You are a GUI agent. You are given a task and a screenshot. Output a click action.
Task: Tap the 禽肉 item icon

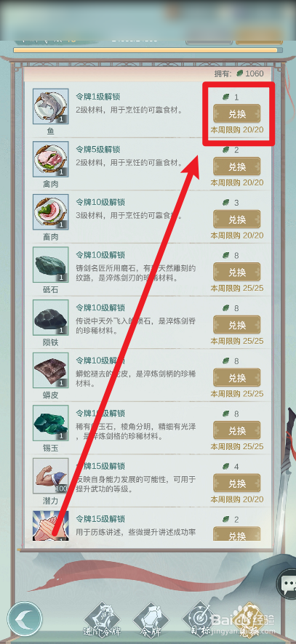point(51,159)
